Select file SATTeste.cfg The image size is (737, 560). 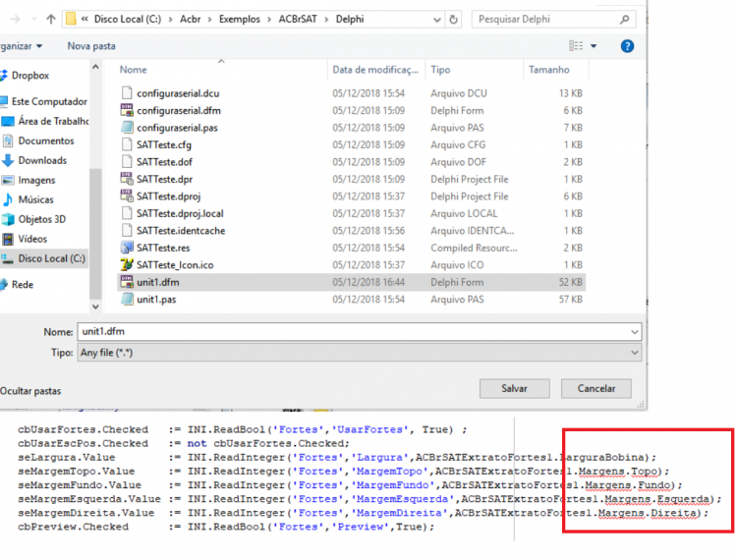164,145
